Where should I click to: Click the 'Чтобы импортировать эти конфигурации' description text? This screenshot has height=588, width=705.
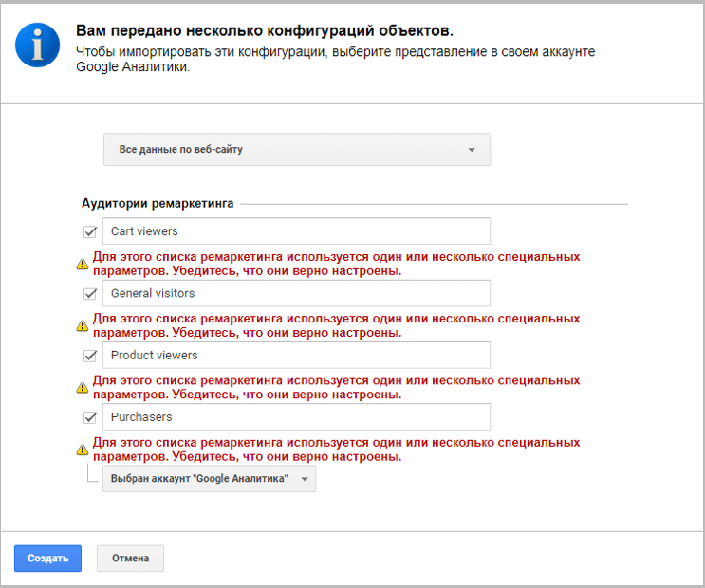tap(335, 59)
